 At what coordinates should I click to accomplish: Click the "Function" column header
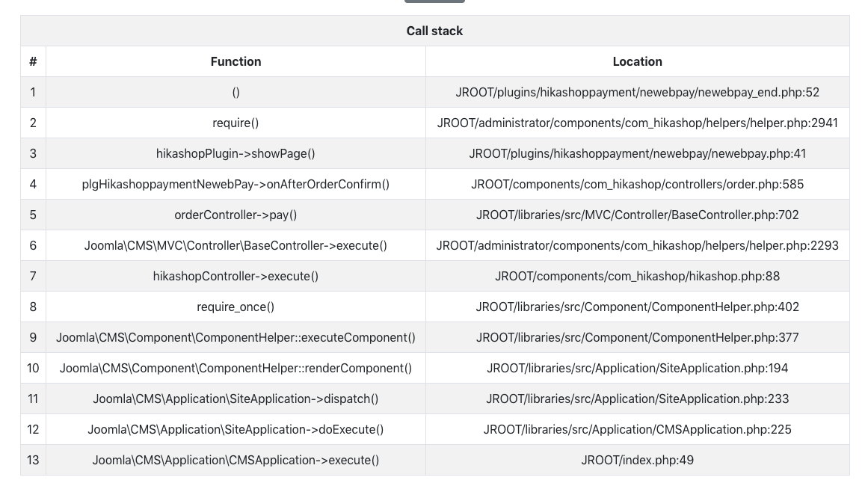236,61
